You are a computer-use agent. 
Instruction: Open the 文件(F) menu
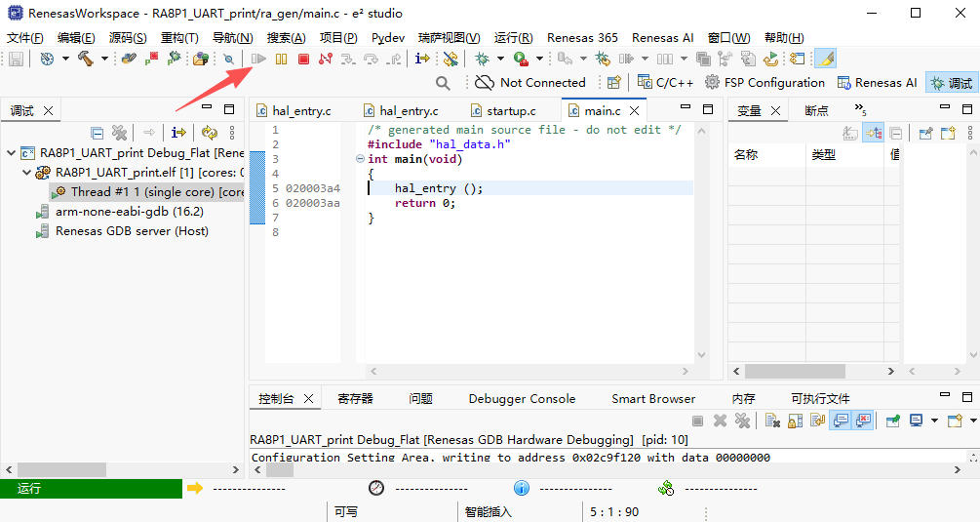click(25, 37)
